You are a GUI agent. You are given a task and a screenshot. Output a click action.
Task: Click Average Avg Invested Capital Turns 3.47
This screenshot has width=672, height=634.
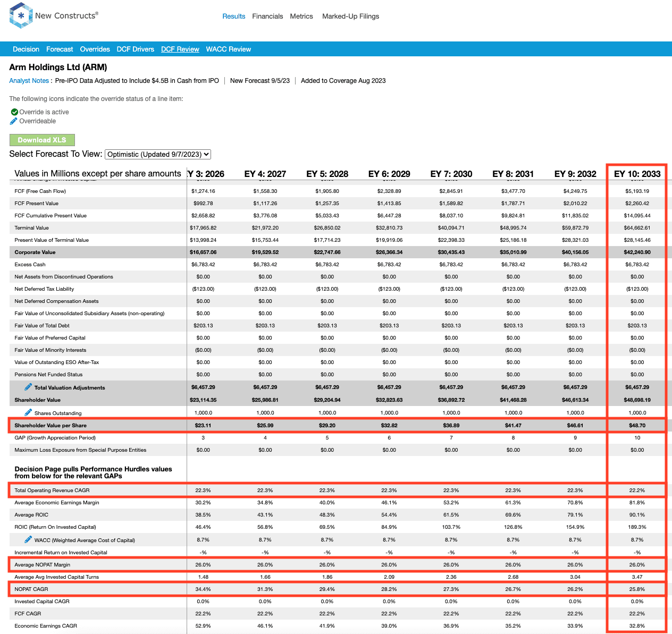click(x=637, y=577)
